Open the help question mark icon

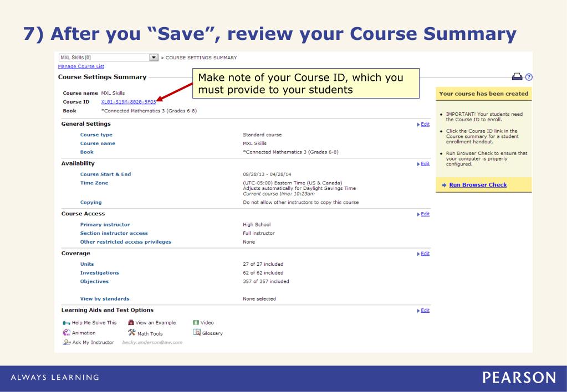click(529, 77)
